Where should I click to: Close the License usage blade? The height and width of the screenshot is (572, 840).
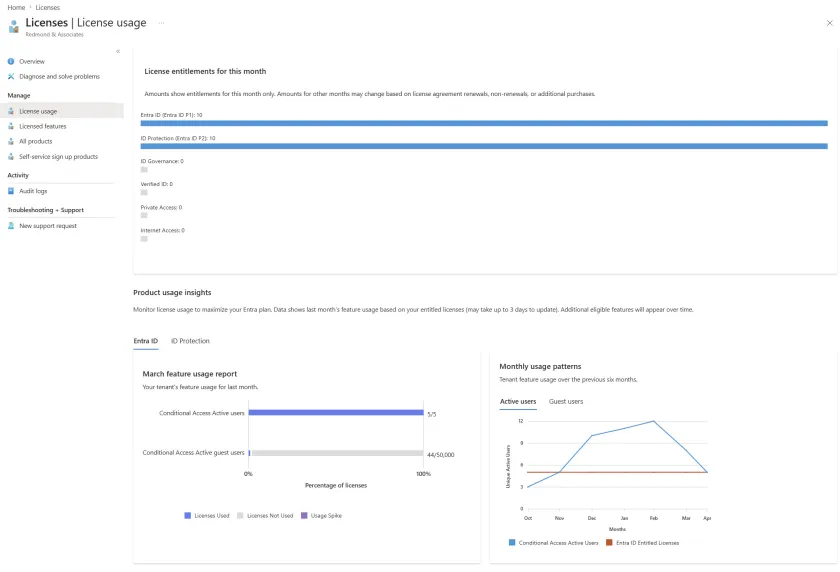(x=829, y=23)
